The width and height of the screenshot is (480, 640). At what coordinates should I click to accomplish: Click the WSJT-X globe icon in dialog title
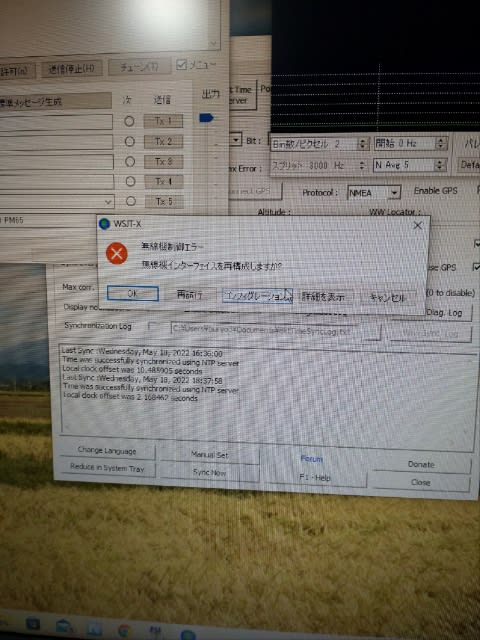(104, 224)
